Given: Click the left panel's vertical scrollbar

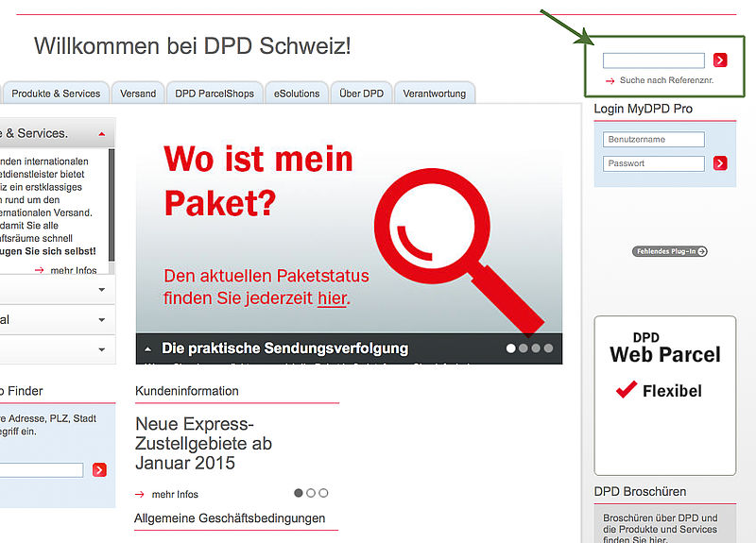Looking at the screenshot, I should [112, 203].
